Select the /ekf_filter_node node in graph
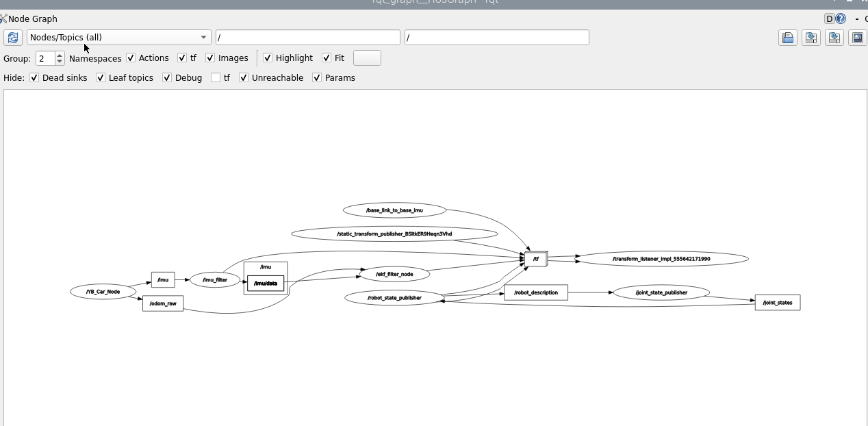Image resolution: width=868 pixels, height=426 pixels. (394, 274)
